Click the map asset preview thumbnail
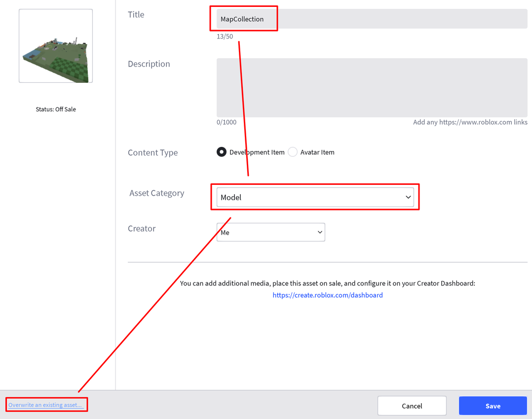The height and width of the screenshot is (419, 532). 56,46
